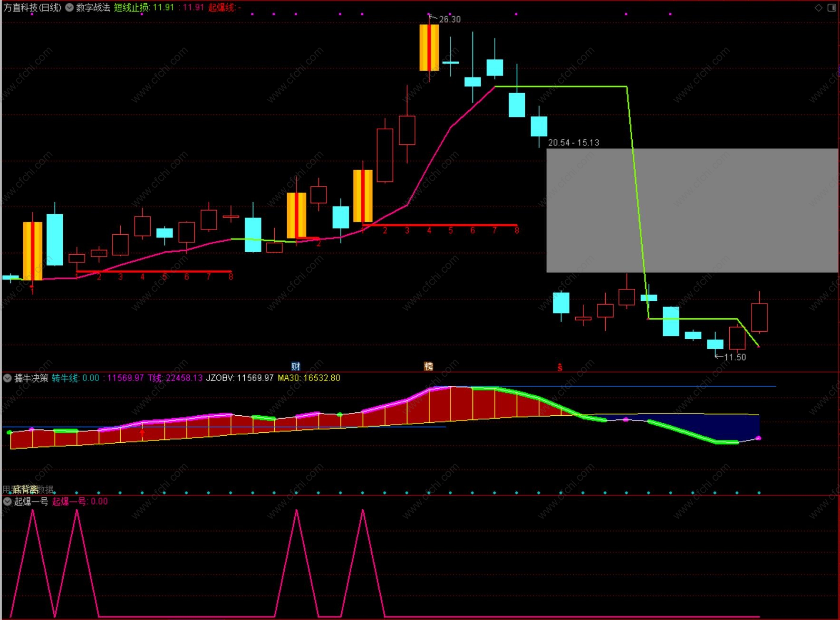Click the last red hollow candle on the right
The image size is (840, 620).
coord(759,317)
